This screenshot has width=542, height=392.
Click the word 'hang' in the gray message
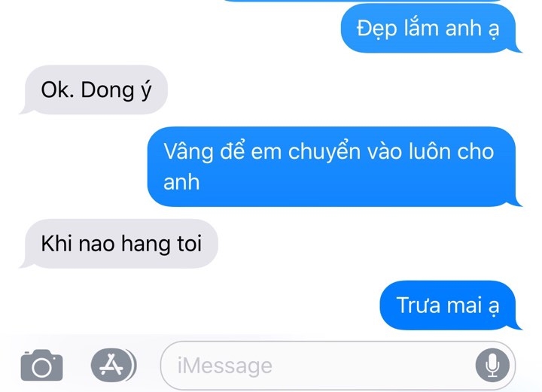(146, 245)
